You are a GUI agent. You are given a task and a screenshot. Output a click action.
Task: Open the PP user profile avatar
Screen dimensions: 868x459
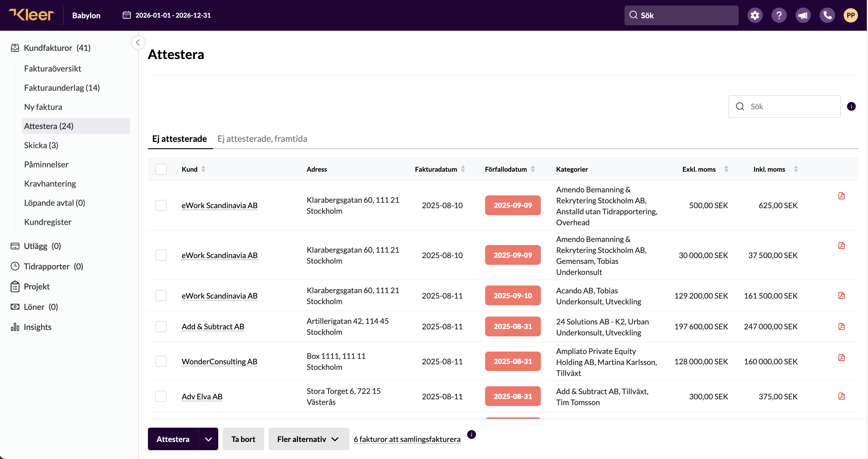point(850,15)
